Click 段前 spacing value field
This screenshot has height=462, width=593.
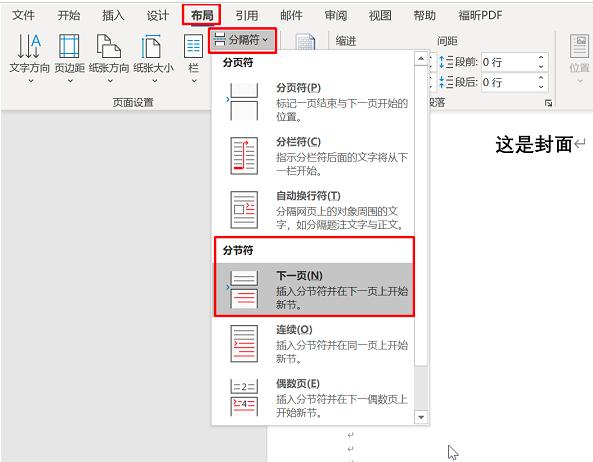[508, 62]
